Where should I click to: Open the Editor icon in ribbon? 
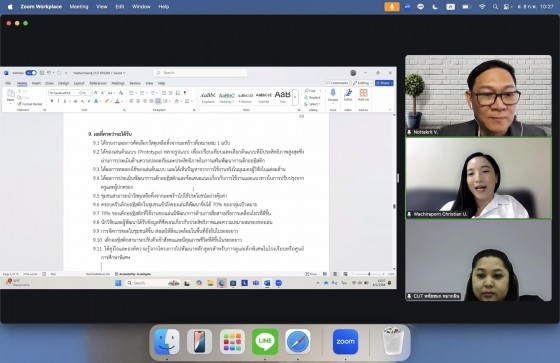click(x=348, y=94)
